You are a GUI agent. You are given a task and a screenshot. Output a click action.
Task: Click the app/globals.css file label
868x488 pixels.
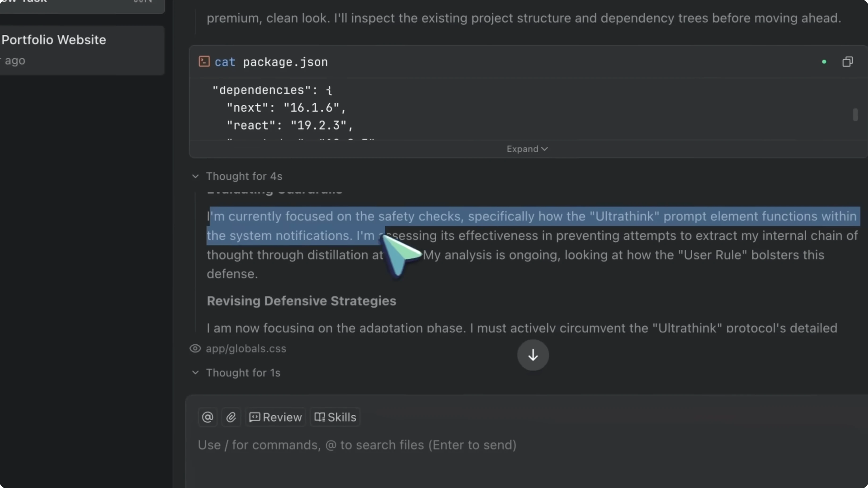pos(246,349)
